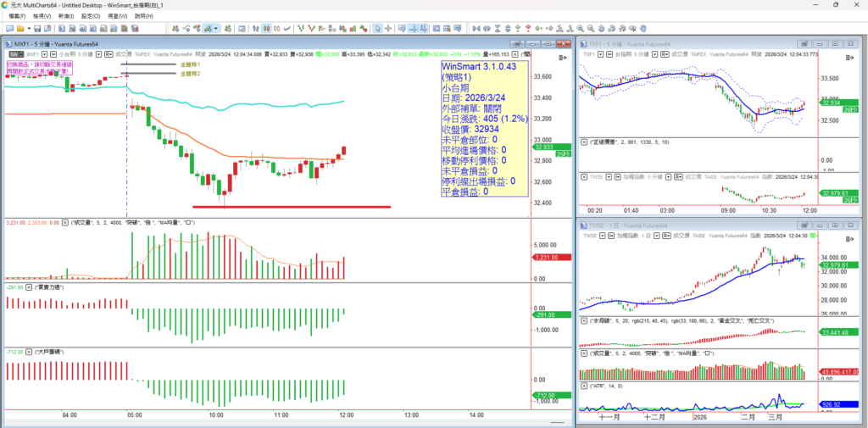This screenshot has height=428, width=868.
Task: Toggle the X box beside ATR indicator
Action: [x=583, y=386]
